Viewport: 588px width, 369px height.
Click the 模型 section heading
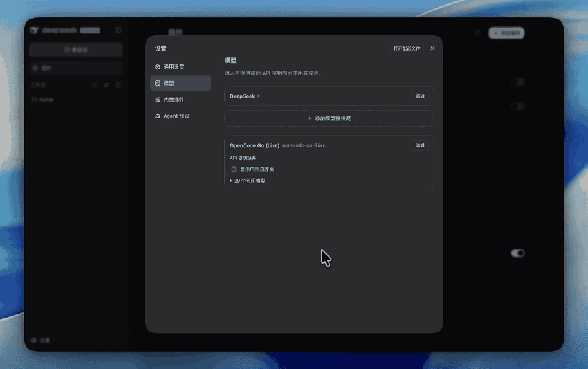click(x=230, y=60)
